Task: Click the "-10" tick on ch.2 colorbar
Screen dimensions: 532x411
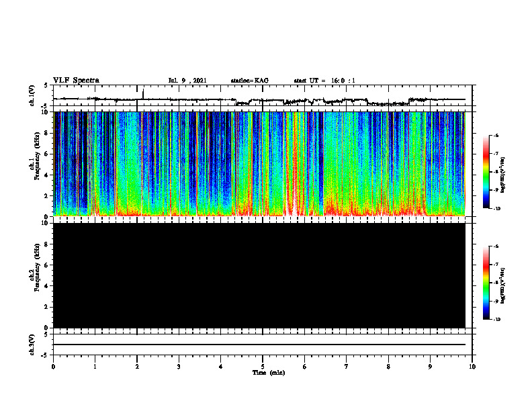Action: 497,320
